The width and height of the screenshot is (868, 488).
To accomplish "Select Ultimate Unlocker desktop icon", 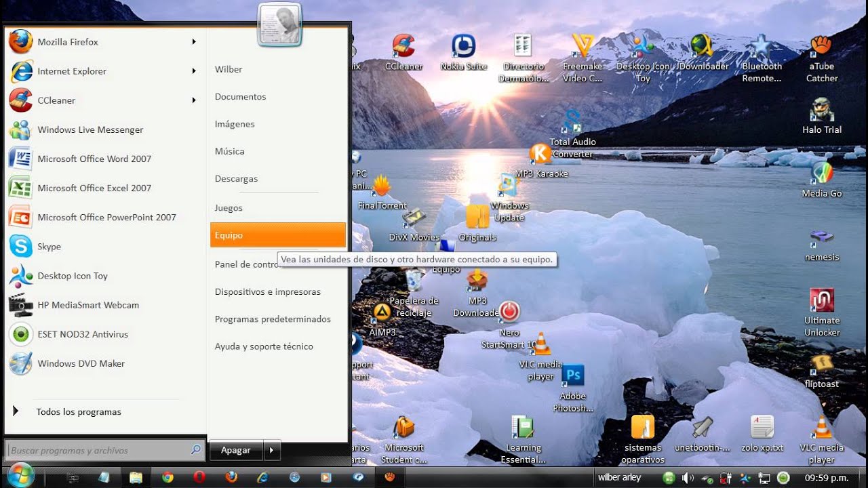I will click(x=822, y=312).
